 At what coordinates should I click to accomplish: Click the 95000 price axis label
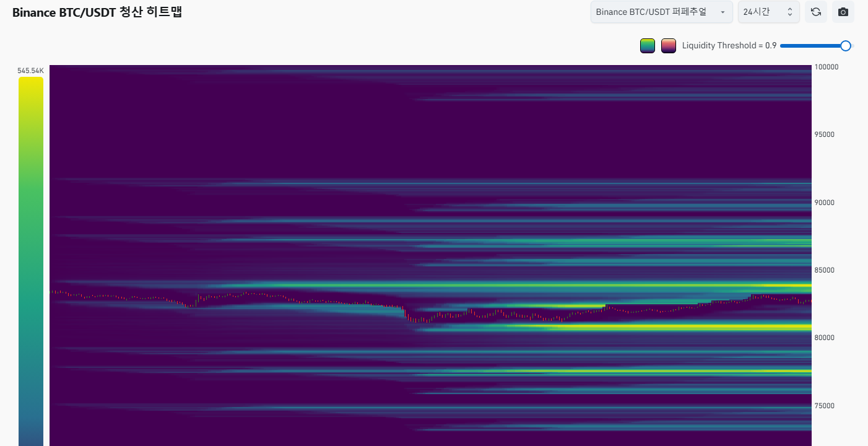point(825,134)
